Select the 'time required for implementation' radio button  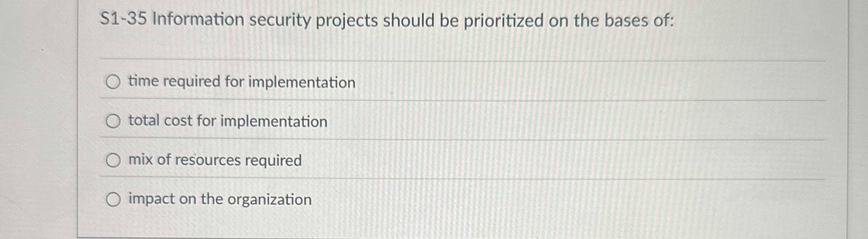tap(113, 82)
